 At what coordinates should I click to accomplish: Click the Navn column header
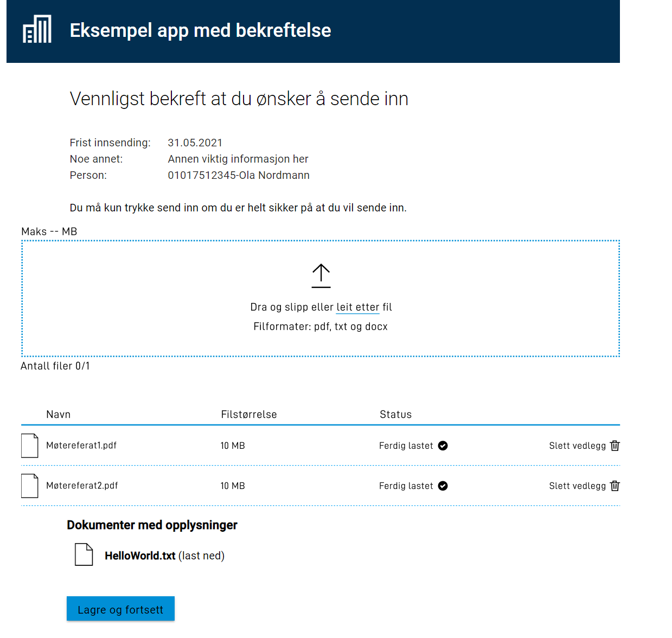click(57, 414)
